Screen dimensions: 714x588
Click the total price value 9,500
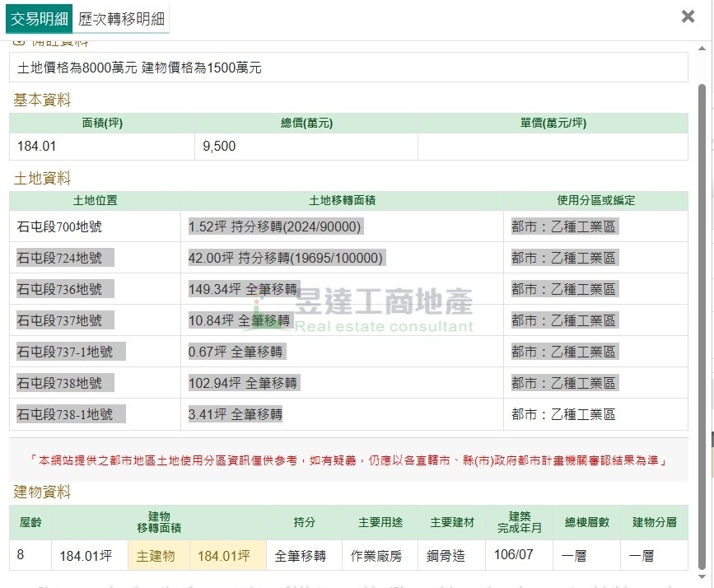219,147
